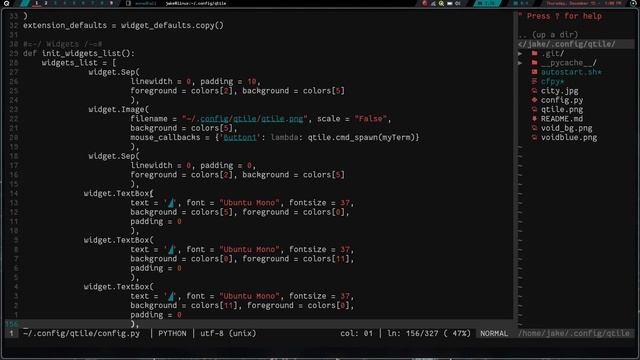640x360 pixels.
Task: Click the /home/jake/.config/qtile status path
Action: (x=574, y=333)
